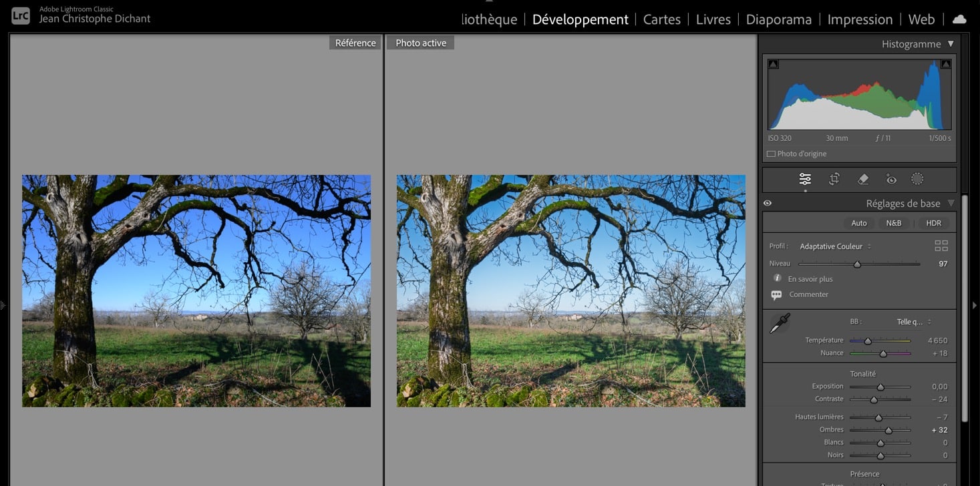Open the Diaporama module
This screenshot has height=486, width=980.
(778, 19)
